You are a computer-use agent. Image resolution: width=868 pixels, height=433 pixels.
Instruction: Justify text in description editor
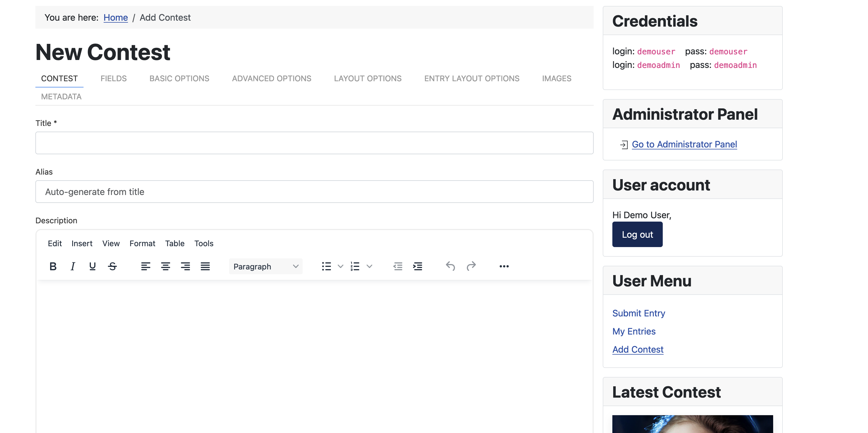(205, 266)
